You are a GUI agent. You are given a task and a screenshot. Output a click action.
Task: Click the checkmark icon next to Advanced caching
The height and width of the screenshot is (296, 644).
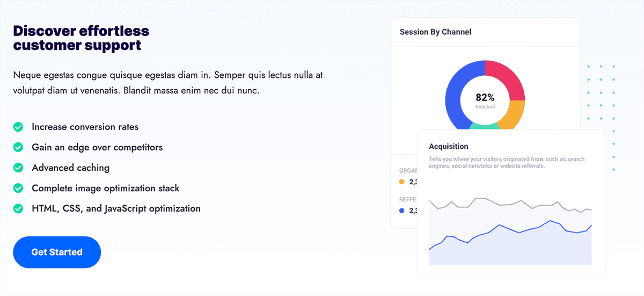(18, 168)
